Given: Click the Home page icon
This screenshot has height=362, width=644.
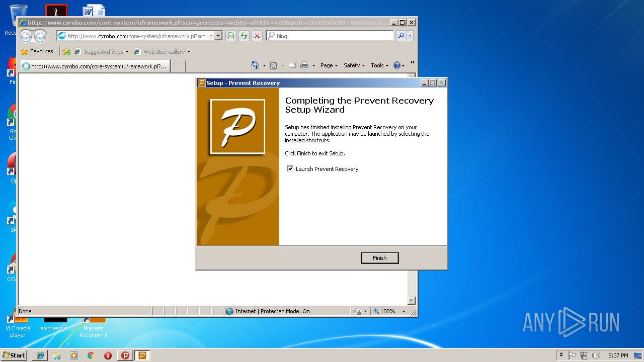Looking at the screenshot, I should pyautogui.click(x=255, y=65).
